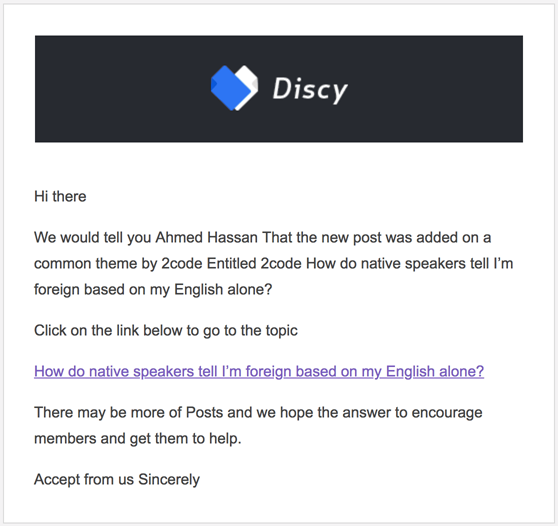Click the line "There may be more of Posts"

coord(258,413)
